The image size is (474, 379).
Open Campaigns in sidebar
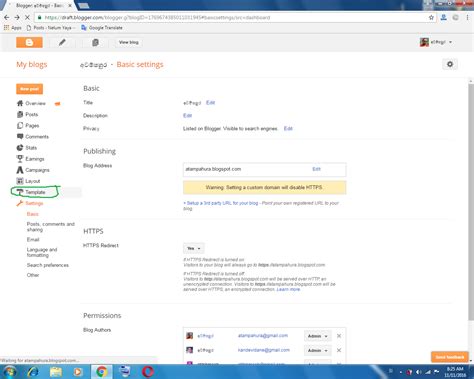37,170
